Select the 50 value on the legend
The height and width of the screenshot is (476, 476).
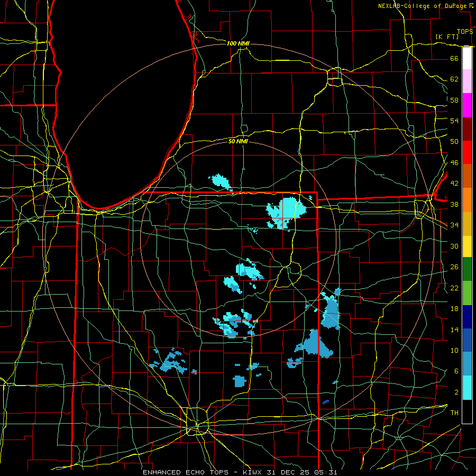click(x=454, y=142)
